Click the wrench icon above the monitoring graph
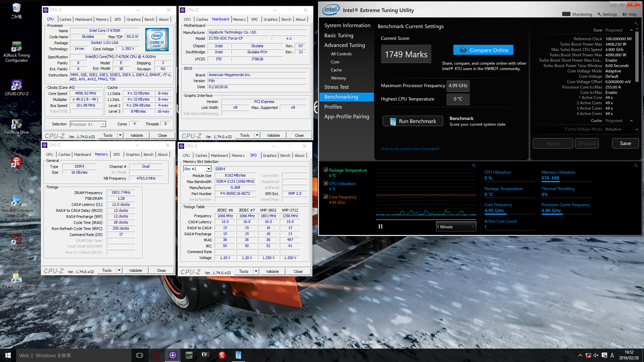 coord(474,166)
